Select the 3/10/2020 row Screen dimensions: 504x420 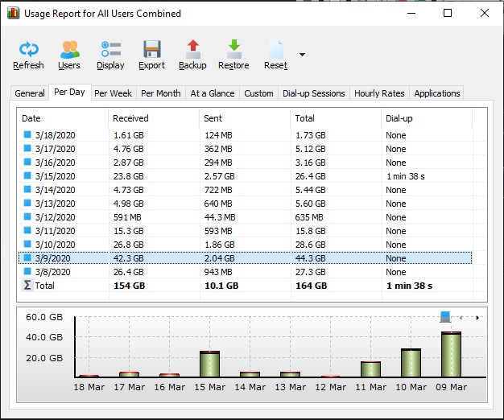coord(246,245)
